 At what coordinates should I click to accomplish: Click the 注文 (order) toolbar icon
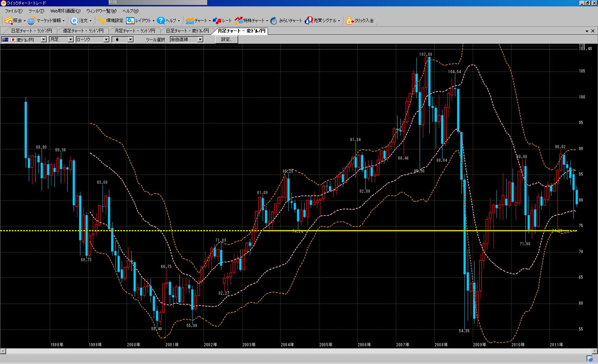74,21
